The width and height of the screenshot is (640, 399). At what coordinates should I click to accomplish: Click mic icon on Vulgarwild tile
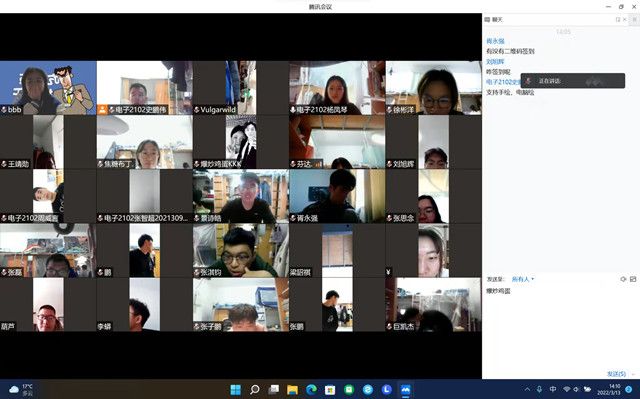(197, 110)
